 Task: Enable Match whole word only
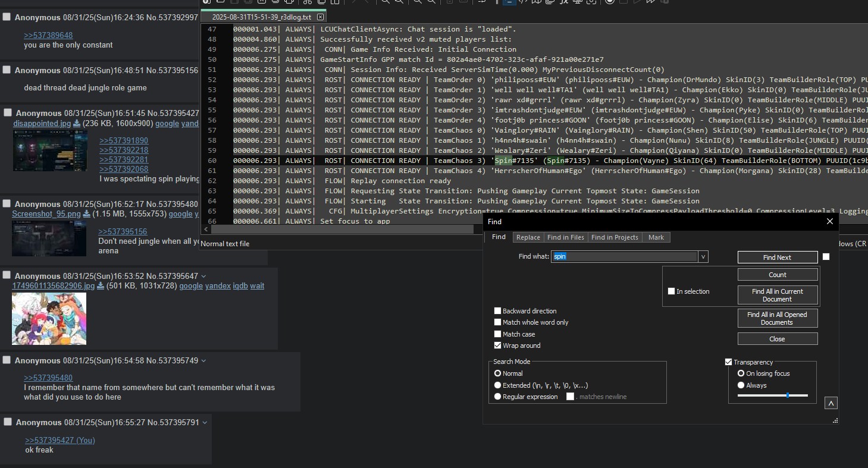497,322
